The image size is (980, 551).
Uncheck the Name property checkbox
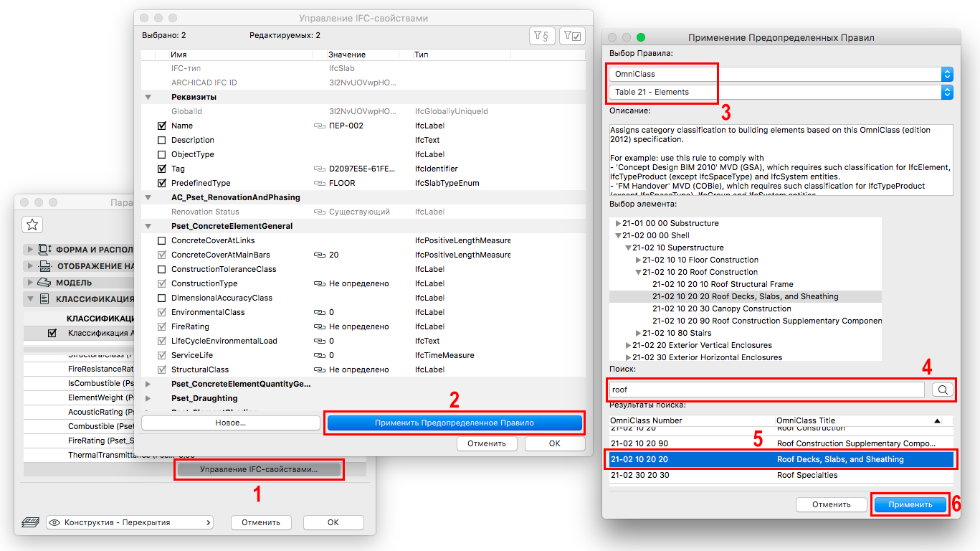pos(161,126)
